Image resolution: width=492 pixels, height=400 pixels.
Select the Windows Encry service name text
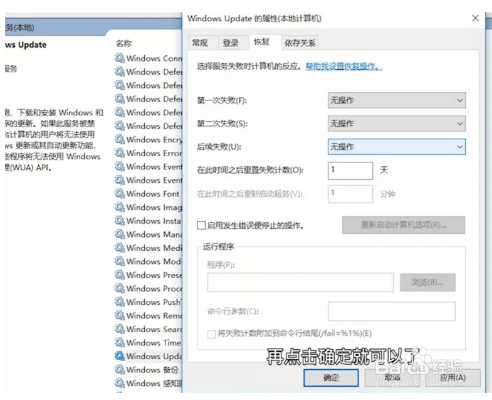pos(154,139)
